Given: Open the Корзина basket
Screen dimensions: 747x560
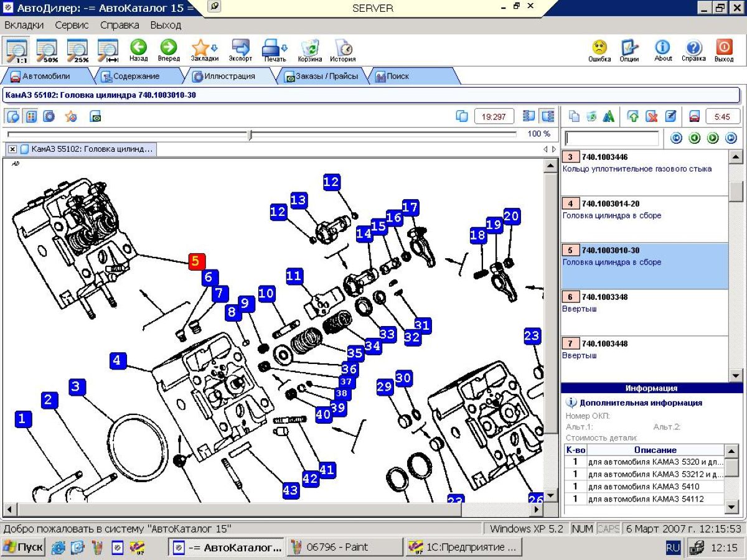Looking at the screenshot, I should click(310, 50).
